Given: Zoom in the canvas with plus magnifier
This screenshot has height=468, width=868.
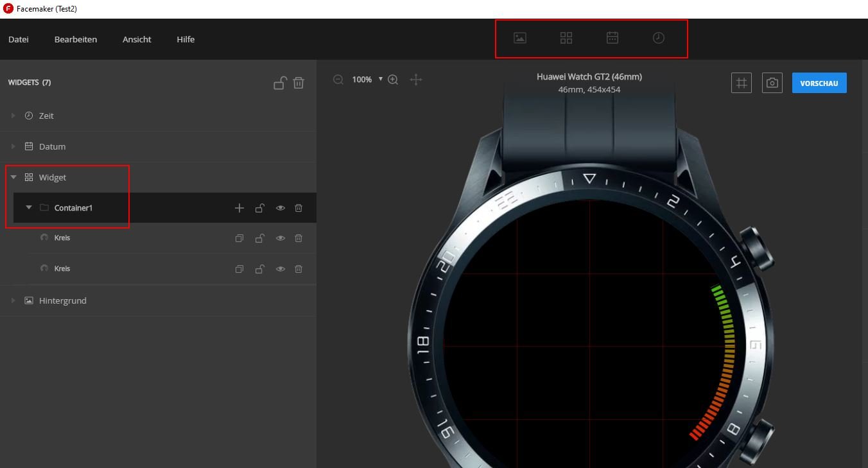Looking at the screenshot, I should pyautogui.click(x=394, y=80).
